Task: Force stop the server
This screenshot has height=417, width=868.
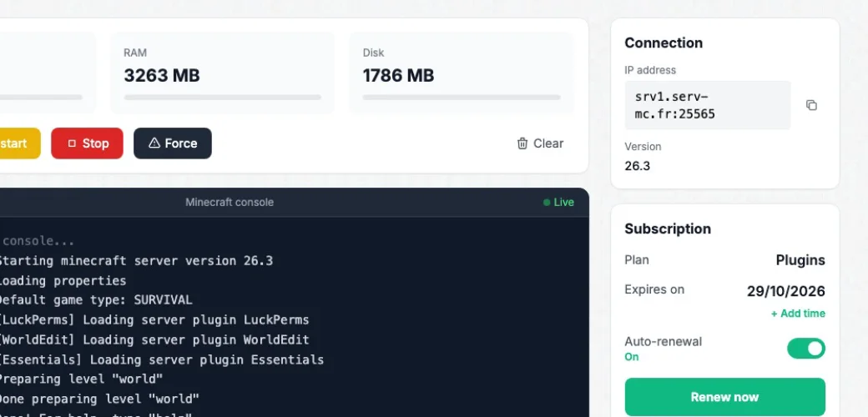Action: (x=172, y=143)
